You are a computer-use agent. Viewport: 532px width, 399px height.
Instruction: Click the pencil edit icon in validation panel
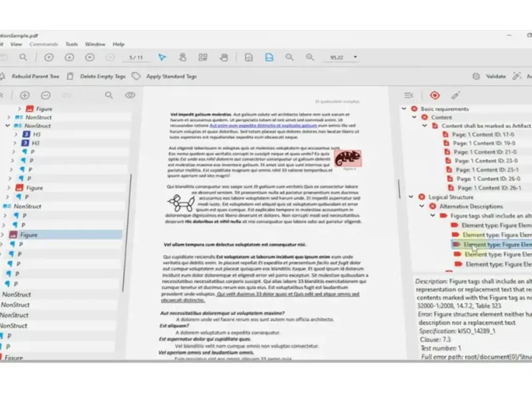point(456,95)
